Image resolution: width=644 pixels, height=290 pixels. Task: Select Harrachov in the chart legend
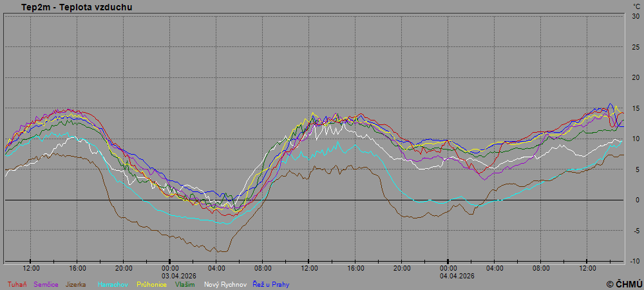113,284
